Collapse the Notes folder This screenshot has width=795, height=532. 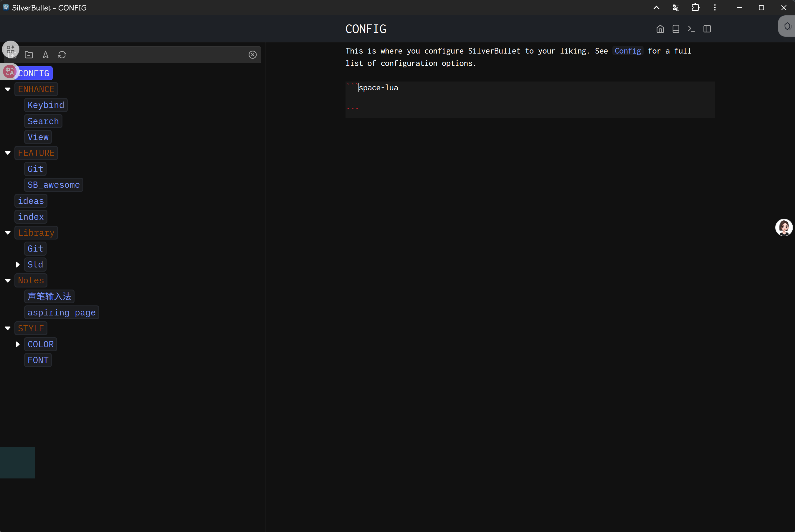click(7, 281)
